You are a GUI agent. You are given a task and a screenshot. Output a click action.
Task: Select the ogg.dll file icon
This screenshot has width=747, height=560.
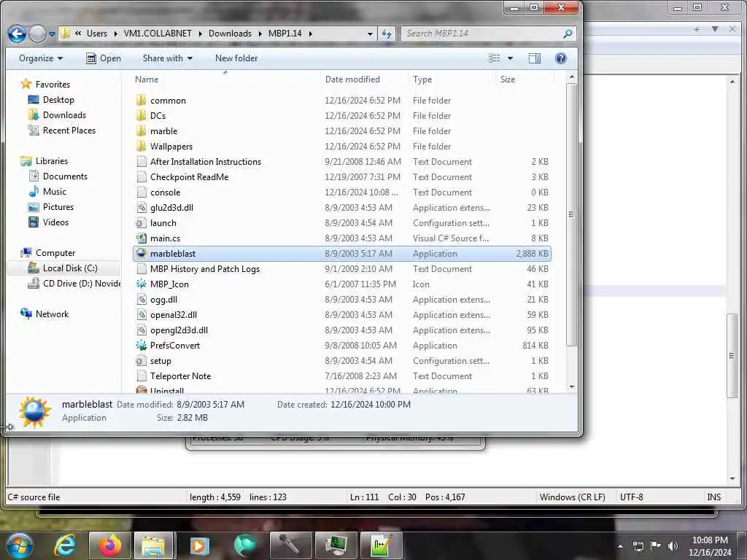pos(141,299)
